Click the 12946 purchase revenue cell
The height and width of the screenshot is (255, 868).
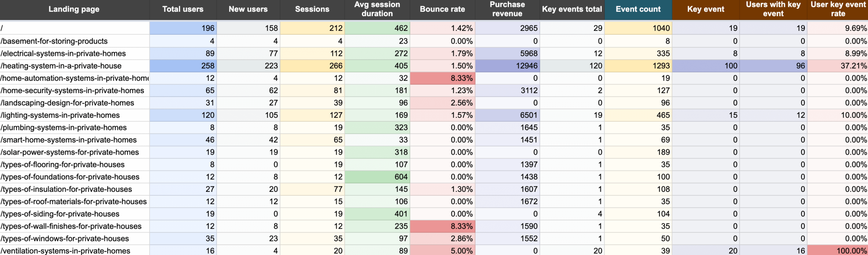click(x=507, y=66)
